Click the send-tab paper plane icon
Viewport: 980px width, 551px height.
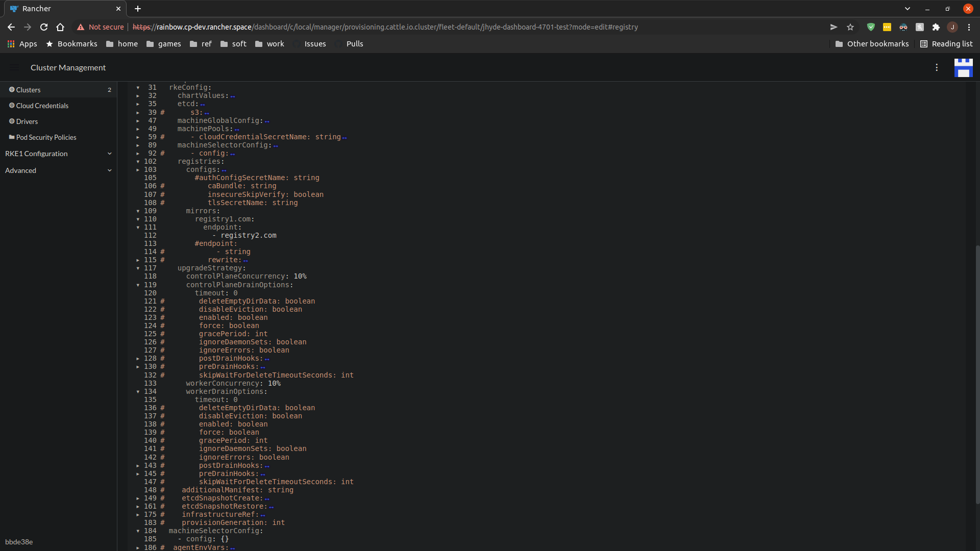[x=833, y=27]
